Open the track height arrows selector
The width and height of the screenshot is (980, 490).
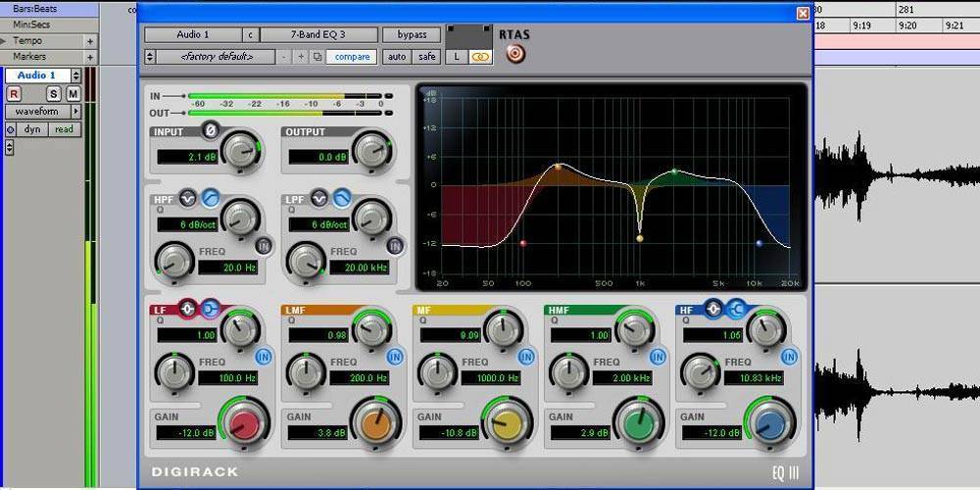[10, 148]
